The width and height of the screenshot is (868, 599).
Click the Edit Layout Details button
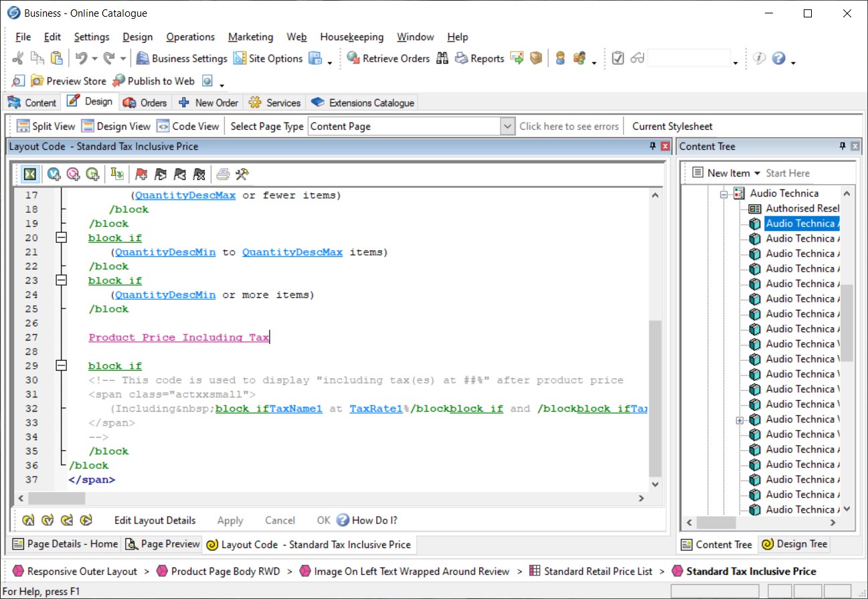[x=155, y=520]
